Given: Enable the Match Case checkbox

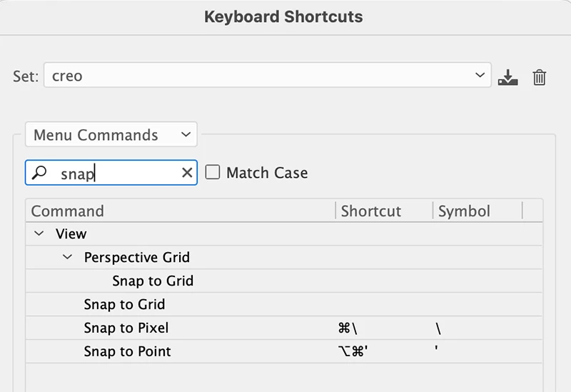Looking at the screenshot, I should pos(213,173).
